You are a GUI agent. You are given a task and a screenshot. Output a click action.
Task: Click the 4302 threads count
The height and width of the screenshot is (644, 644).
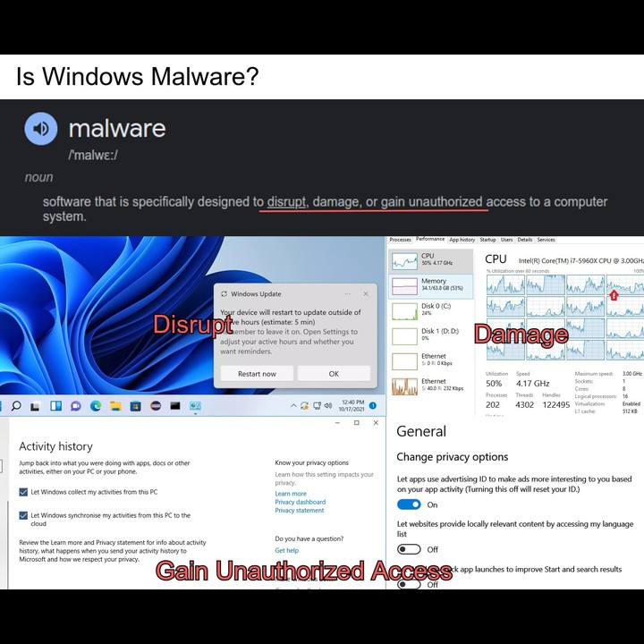point(524,405)
